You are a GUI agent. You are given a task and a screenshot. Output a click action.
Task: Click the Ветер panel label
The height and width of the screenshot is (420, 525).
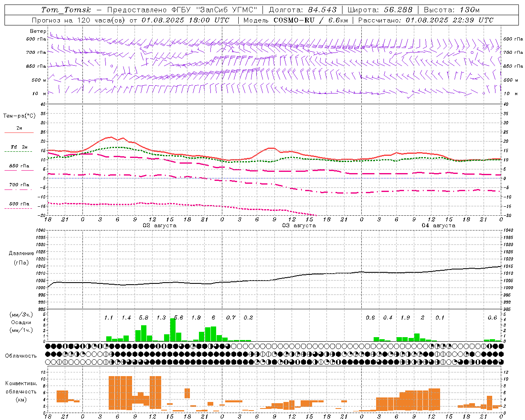point(38,31)
